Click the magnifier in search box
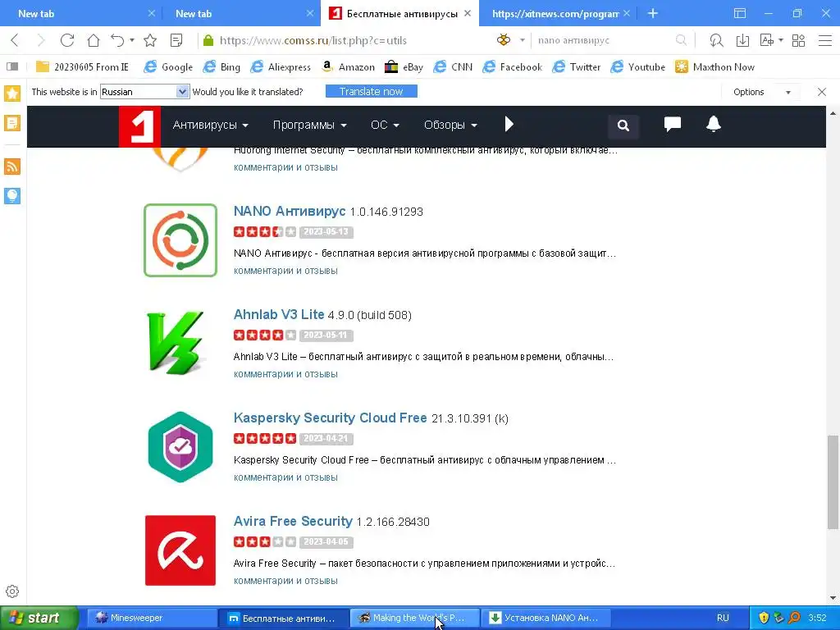 pyautogui.click(x=681, y=40)
